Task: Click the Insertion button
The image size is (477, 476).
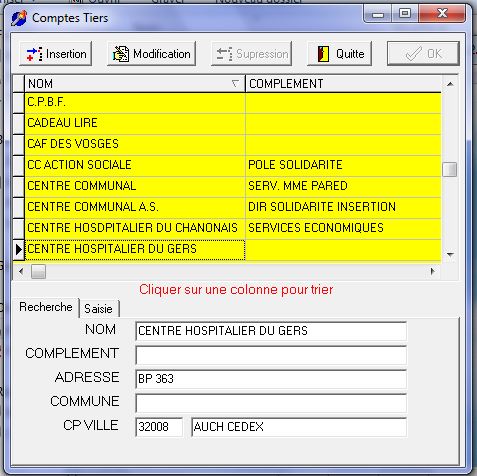Action: tap(56, 54)
